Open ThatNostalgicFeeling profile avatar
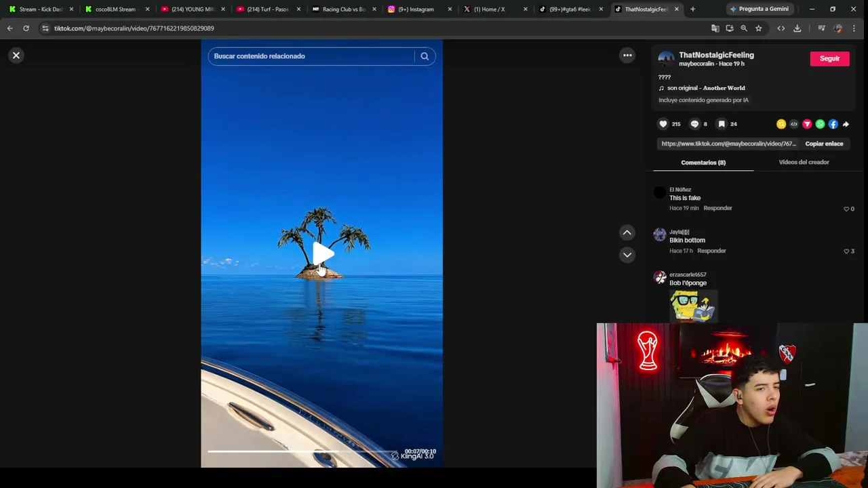This screenshot has width=868, height=488. [x=666, y=59]
